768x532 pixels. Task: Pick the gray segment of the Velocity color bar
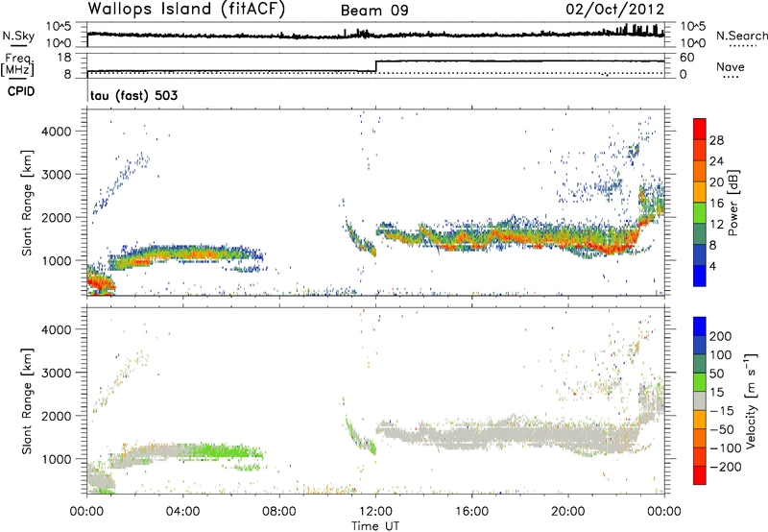point(700,400)
